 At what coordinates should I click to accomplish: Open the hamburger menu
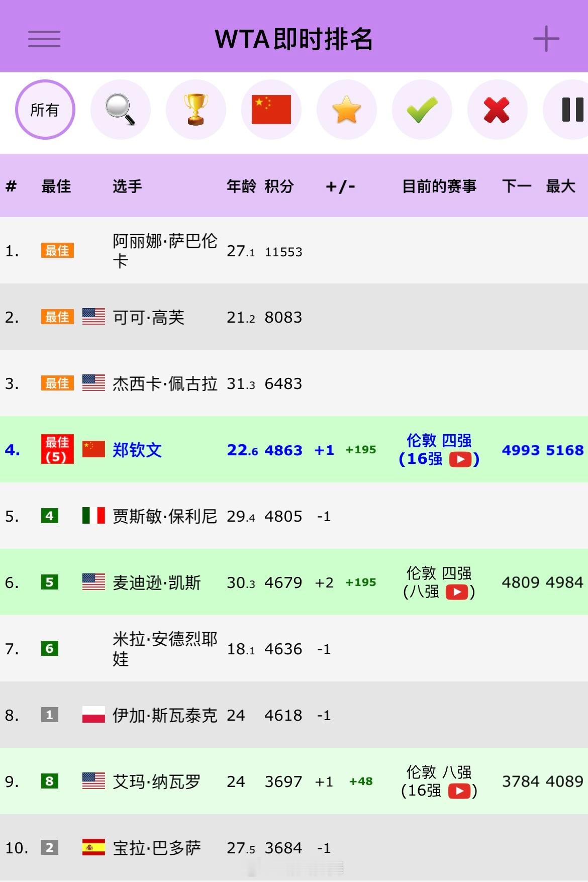click(x=44, y=39)
